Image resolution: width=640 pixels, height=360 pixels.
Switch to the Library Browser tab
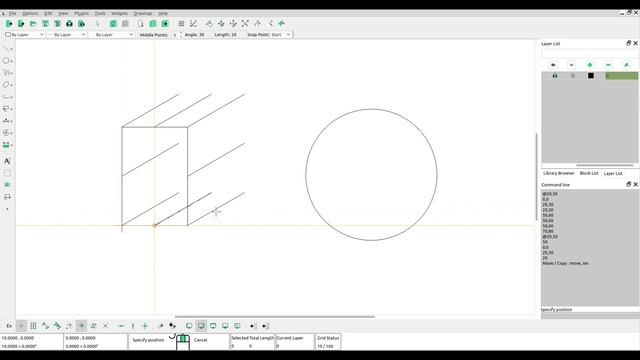click(x=558, y=173)
